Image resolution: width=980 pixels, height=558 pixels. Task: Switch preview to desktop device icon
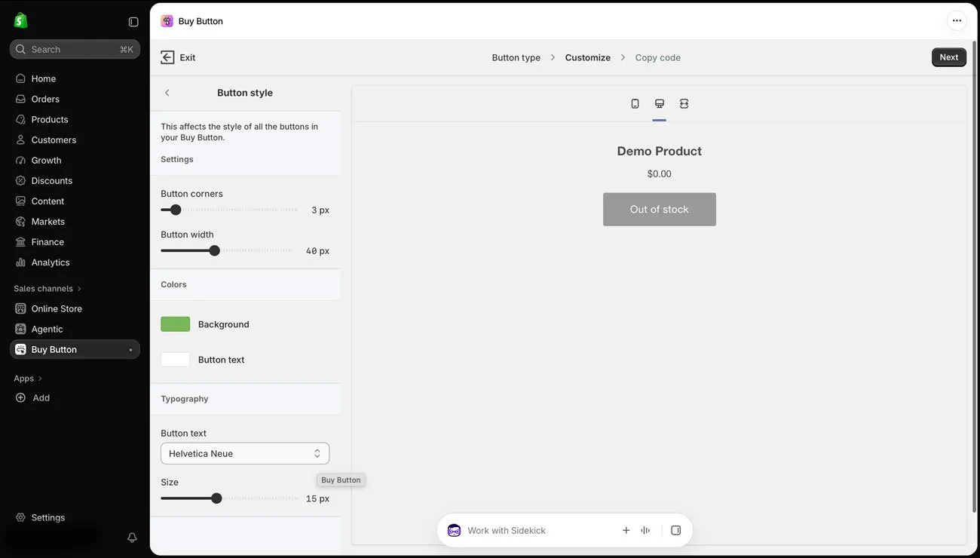(660, 103)
